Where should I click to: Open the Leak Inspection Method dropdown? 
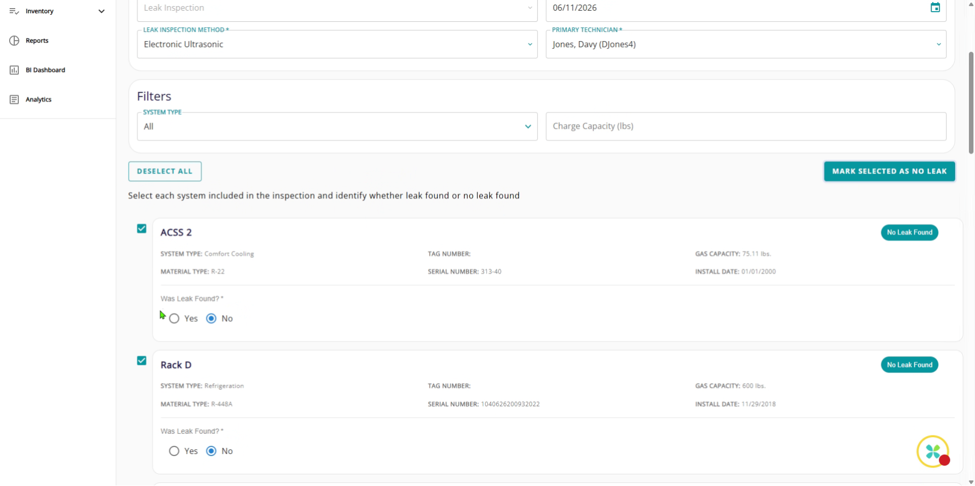tap(337, 44)
